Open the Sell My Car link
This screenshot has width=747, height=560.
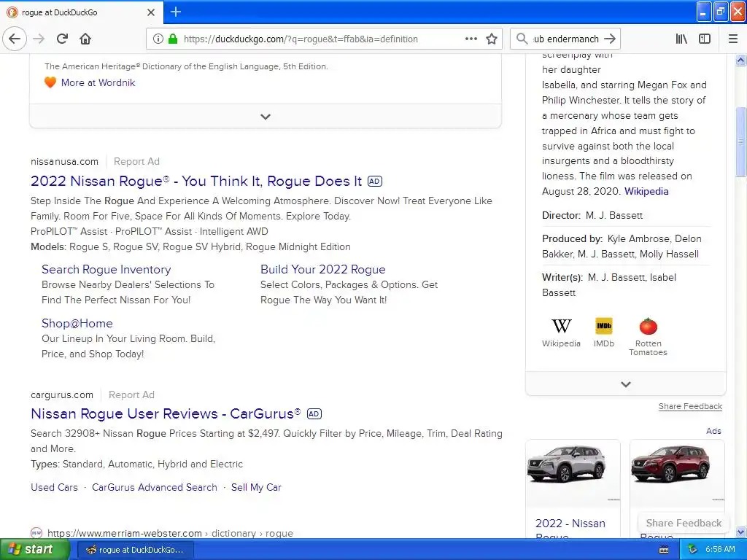[256, 487]
